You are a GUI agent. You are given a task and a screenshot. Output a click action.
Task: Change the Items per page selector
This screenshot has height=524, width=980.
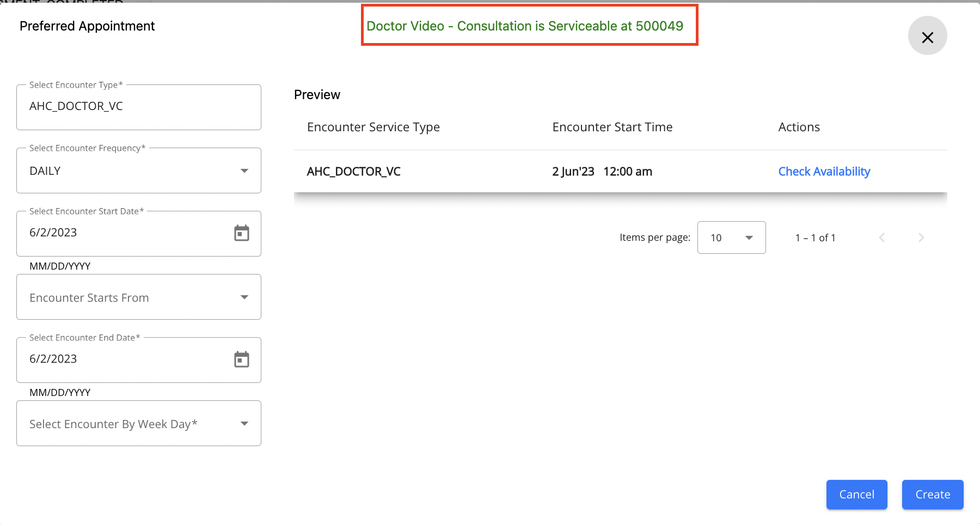[731, 237]
